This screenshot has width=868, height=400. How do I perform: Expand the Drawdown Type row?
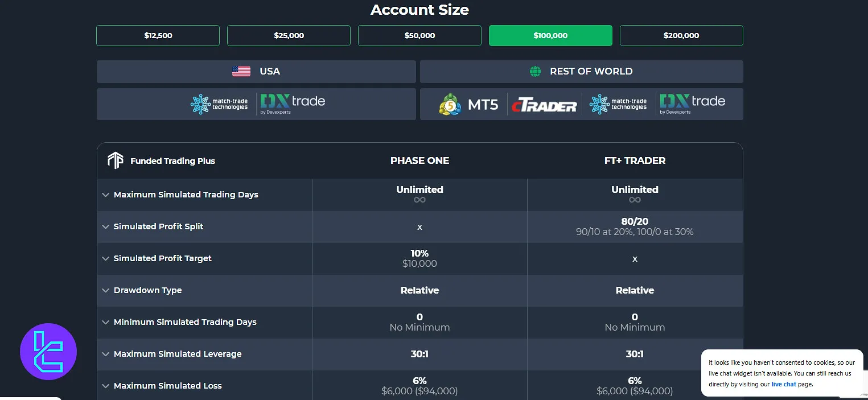point(106,290)
